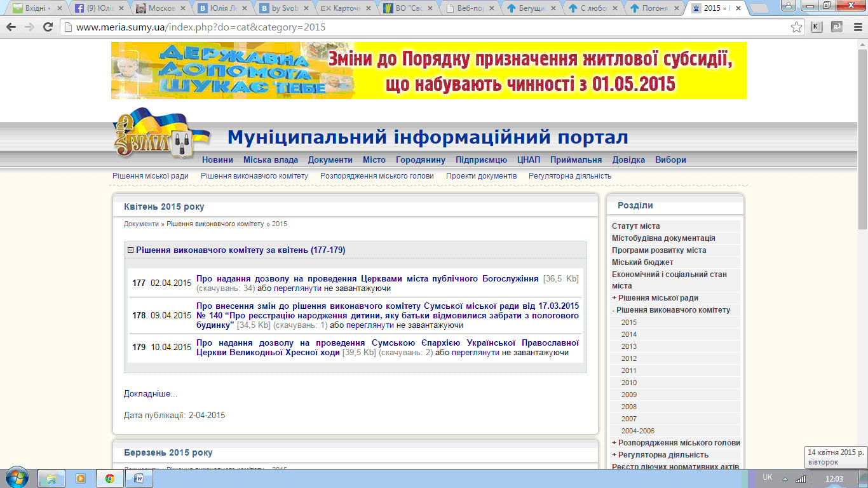Go to 'Рішення міської ради' submenu link
This screenshot has height=488, width=868.
[x=151, y=176]
